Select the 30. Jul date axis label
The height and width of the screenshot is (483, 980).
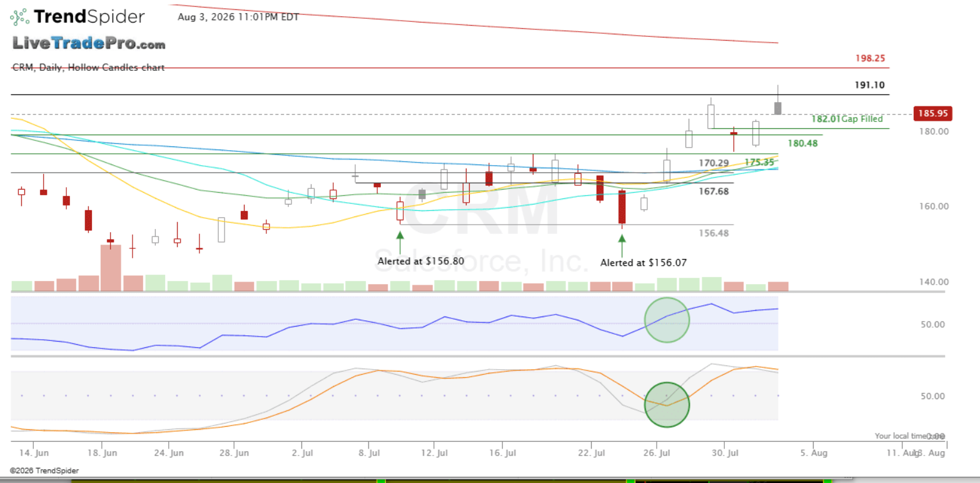coord(726,452)
